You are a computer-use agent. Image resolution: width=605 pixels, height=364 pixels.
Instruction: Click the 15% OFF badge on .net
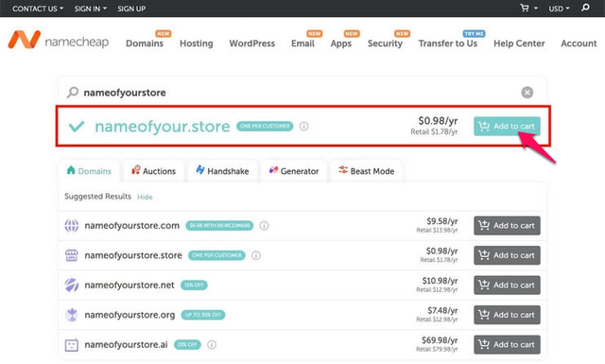tap(194, 285)
